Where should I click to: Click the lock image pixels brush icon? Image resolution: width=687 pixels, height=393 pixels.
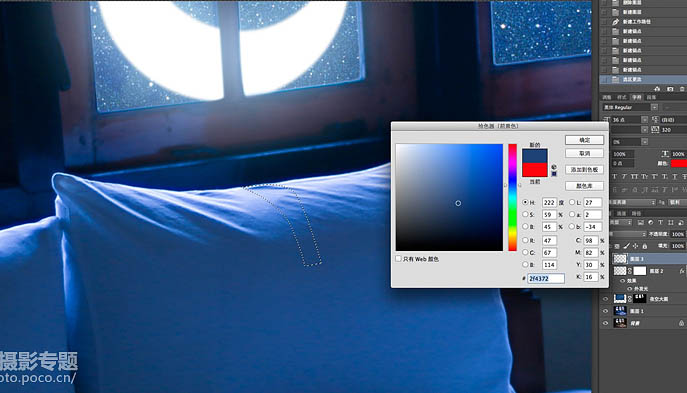pos(627,246)
